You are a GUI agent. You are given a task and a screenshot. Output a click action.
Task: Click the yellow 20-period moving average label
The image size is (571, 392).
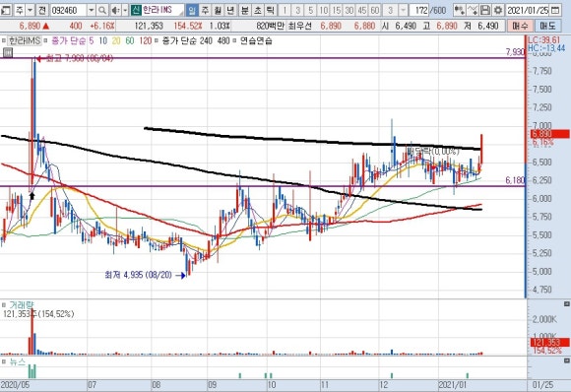pyautogui.click(x=116, y=40)
